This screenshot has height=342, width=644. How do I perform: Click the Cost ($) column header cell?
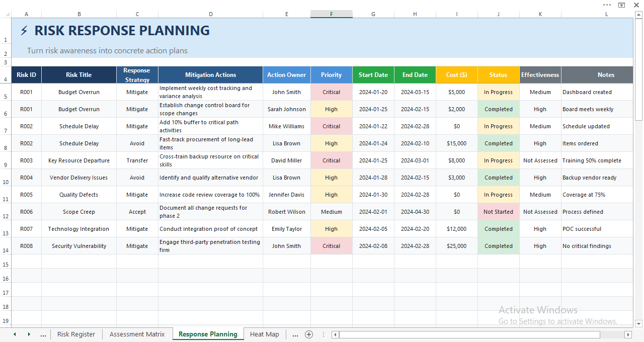(456, 75)
